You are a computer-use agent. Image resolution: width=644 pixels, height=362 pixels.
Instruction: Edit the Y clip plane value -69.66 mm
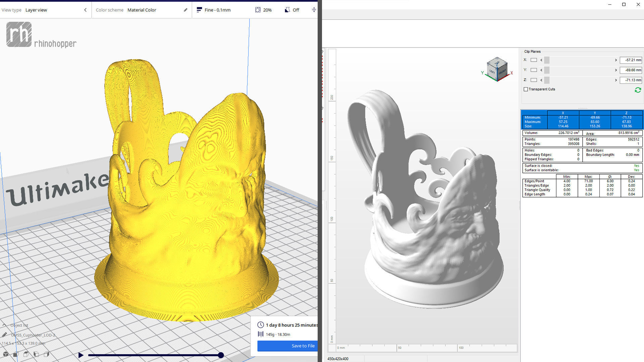(x=631, y=70)
